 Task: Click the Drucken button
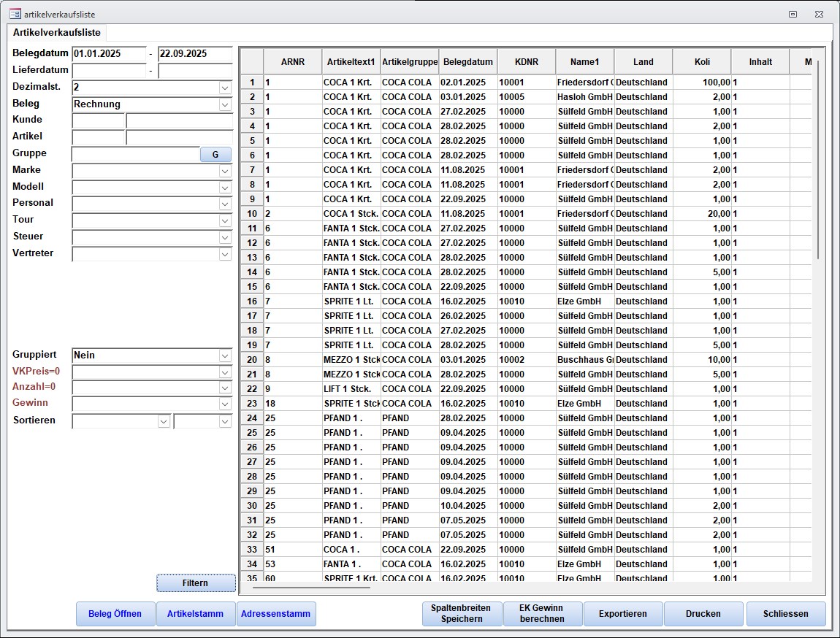click(703, 614)
